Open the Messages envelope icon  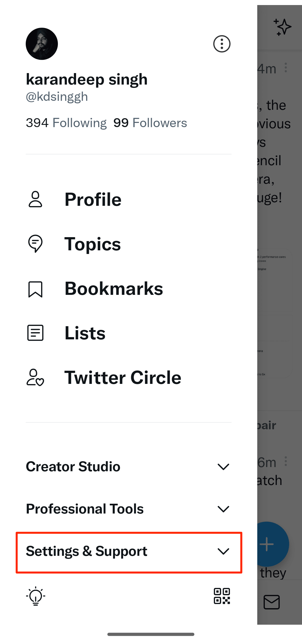click(x=272, y=602)
